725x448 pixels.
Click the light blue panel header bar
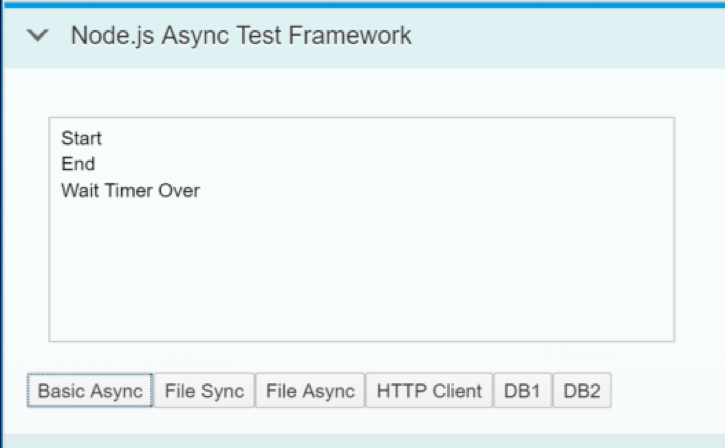coord(364,38)
